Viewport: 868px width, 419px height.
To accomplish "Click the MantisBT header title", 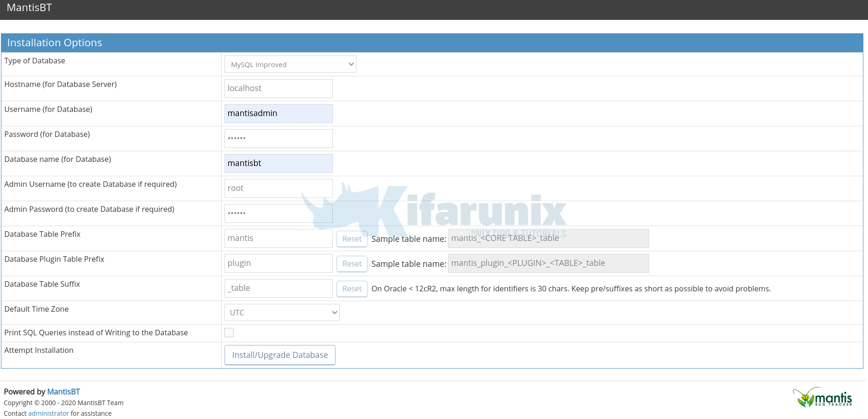I will tap(29, 8).
